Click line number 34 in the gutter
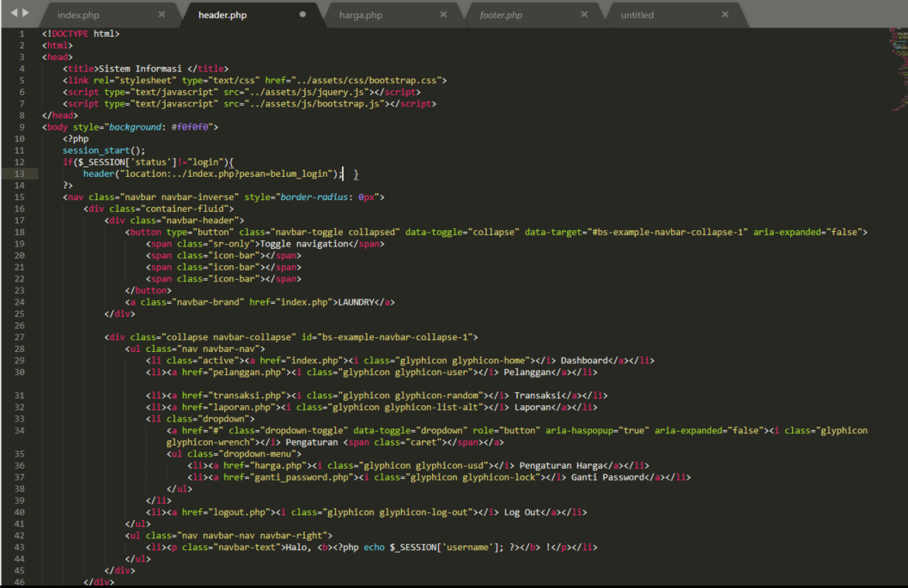This screenshot has width=908, height=588. point(21,430)
